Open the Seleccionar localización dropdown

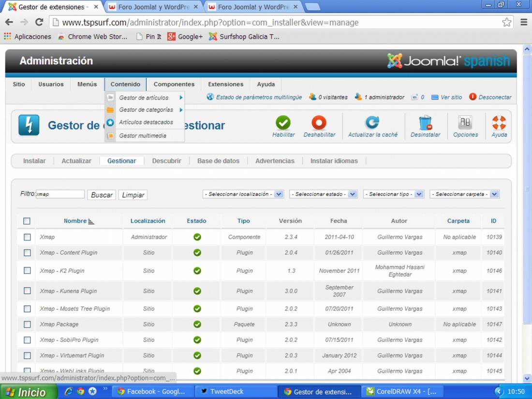click(x=243, y=194)
